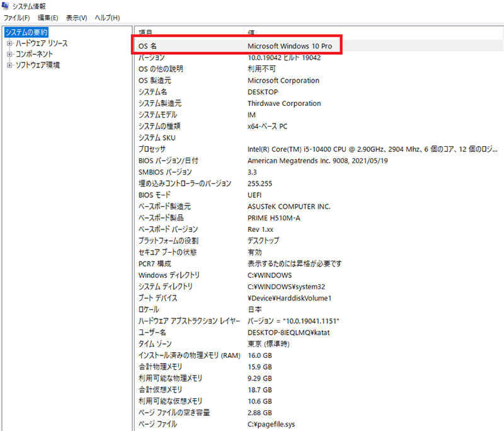Viewport: 504px width, 431px height.
Task: Open the ファイル(F) menu
Action: [x=17, y=18]
